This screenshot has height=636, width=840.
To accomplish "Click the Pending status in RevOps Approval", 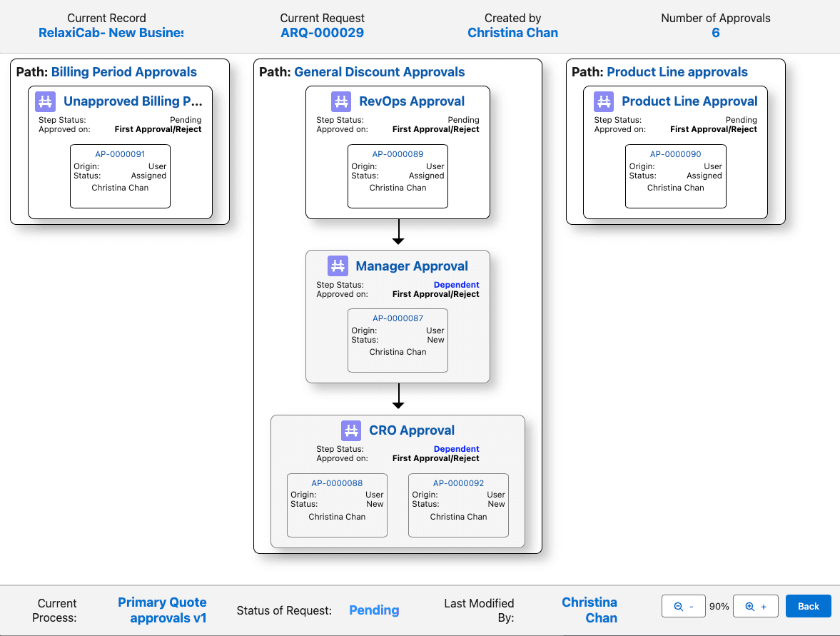I will point(463,120).
